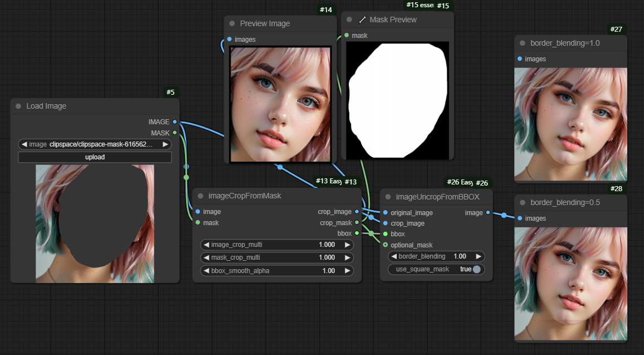Increase image_crop_multi with right arrow
The image size is (644, 355).
[347, 245]
